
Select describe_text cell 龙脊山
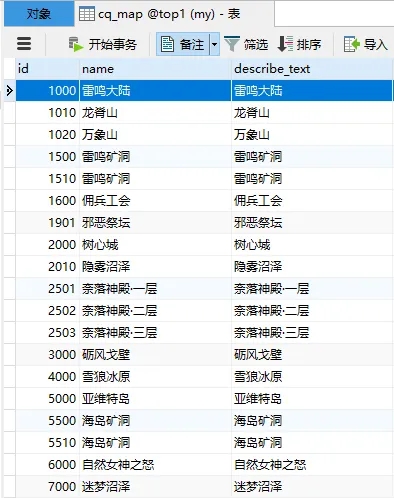(312, 113)
